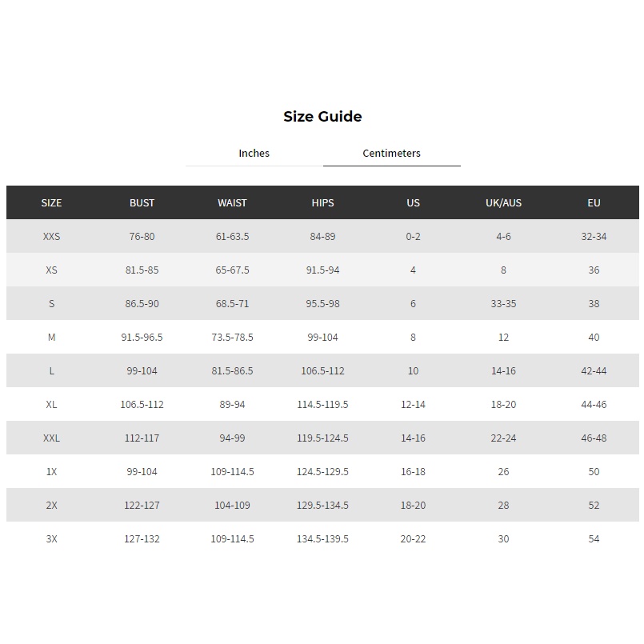Viewport: 644px width, 644px height.
Task: Click the Size Guide title
Action: [x=322, y=116]
